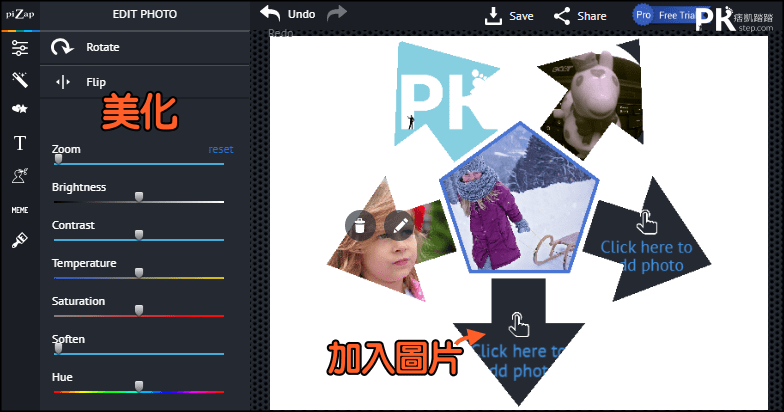
Task: Click the Hue label text
Action: pos(62,377)
